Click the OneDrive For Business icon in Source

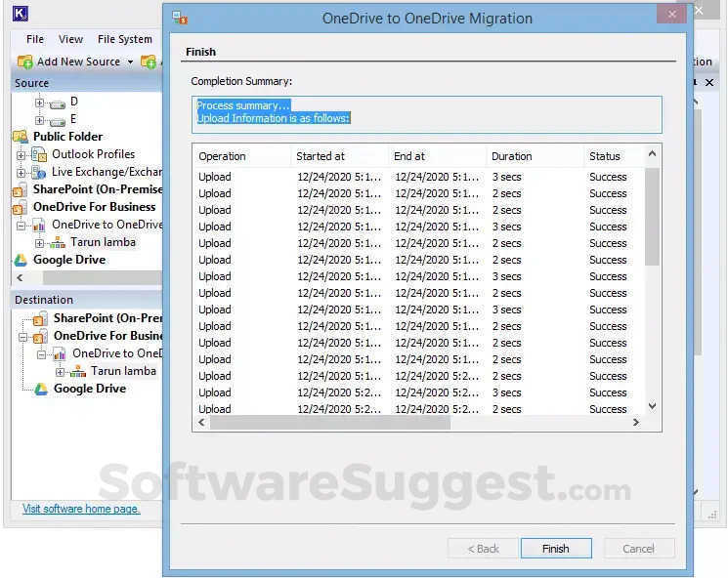click(20, 207)
